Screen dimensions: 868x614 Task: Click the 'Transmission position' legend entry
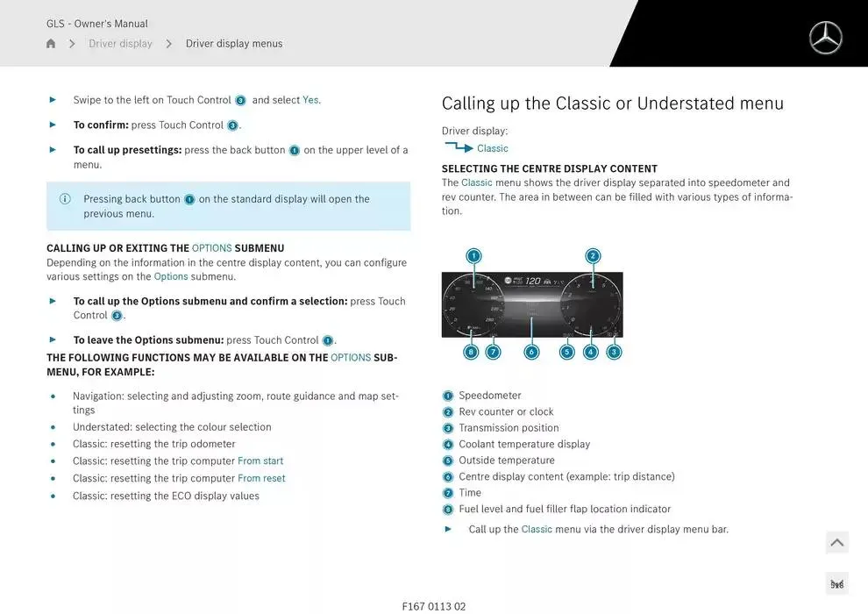tap(509, 427)
